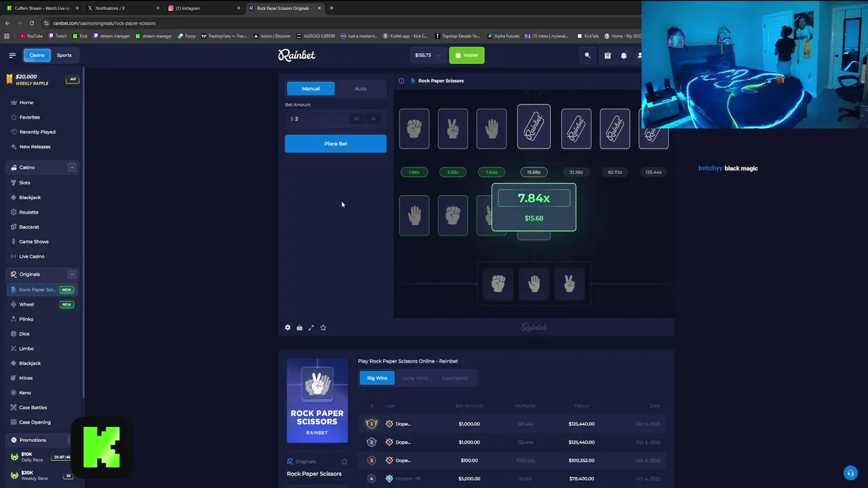Favorite game using star in game toolbar

[x=323, y=327]
